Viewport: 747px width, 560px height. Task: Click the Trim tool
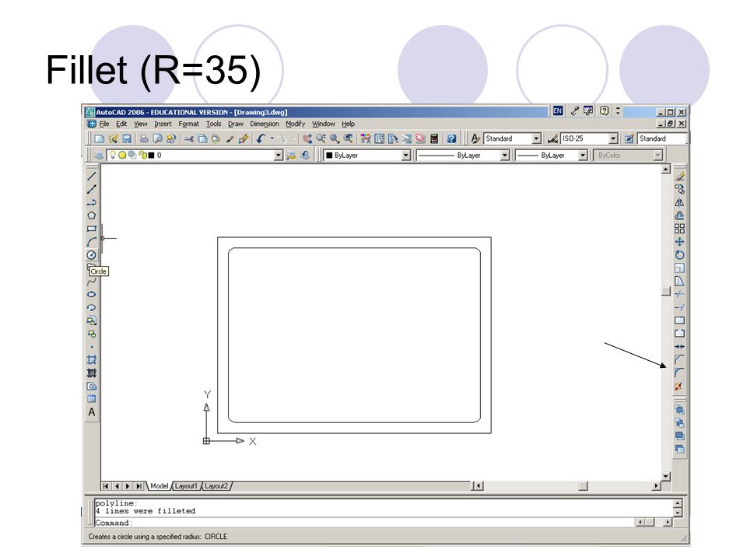point(680,294)
